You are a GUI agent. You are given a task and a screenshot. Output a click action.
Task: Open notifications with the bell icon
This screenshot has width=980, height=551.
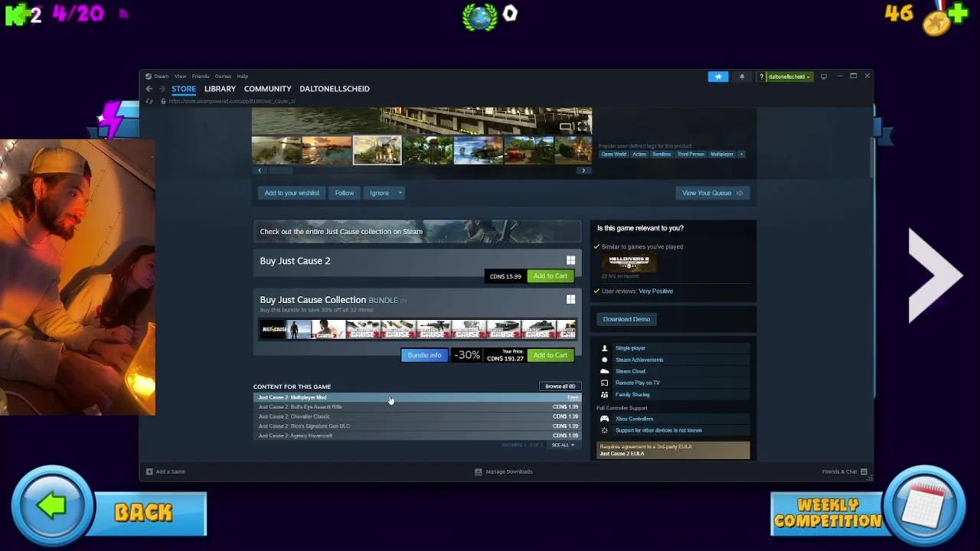tap(742, 77)
